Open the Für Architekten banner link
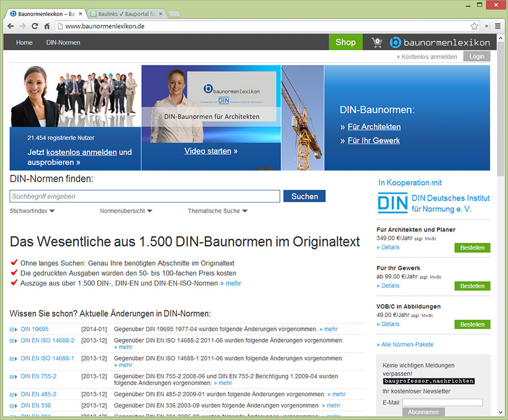Viewport: 508px width, 420px height. (374, 126)
